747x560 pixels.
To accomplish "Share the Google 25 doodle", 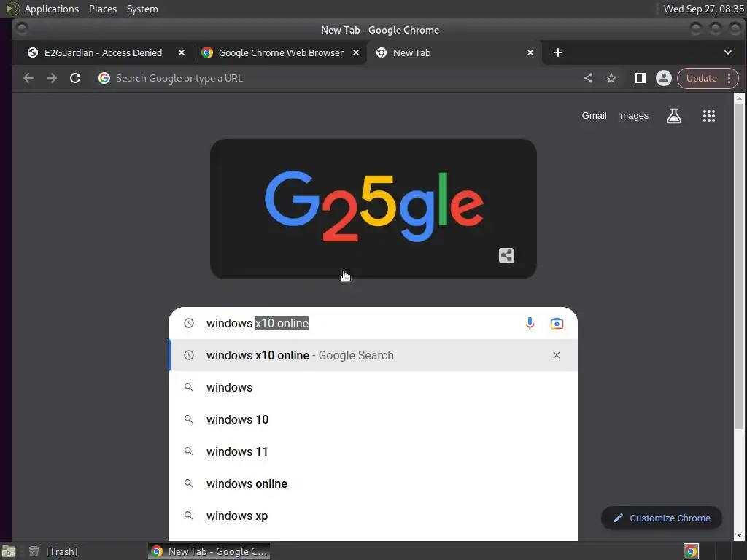I will point(506,256).
